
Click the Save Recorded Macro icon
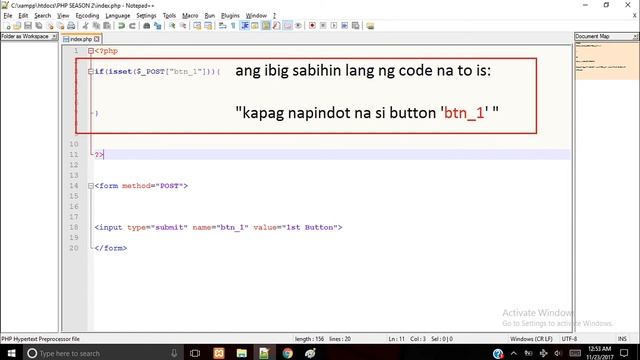click(356, 26)
